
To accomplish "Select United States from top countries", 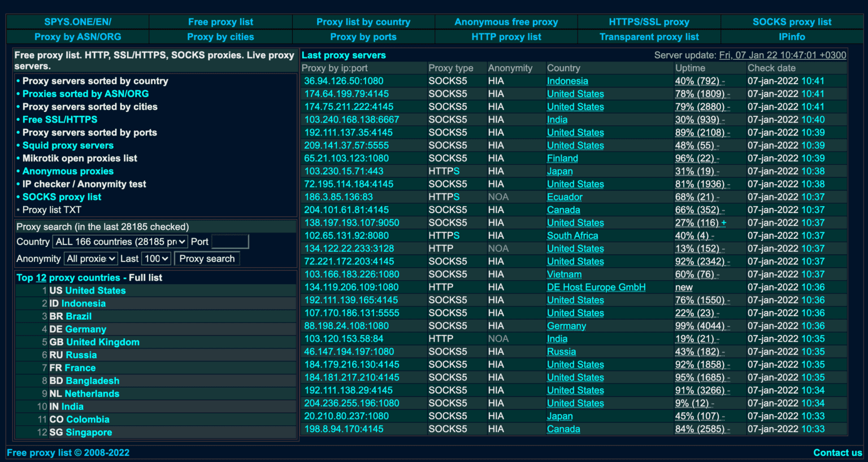I will (94, 290).
